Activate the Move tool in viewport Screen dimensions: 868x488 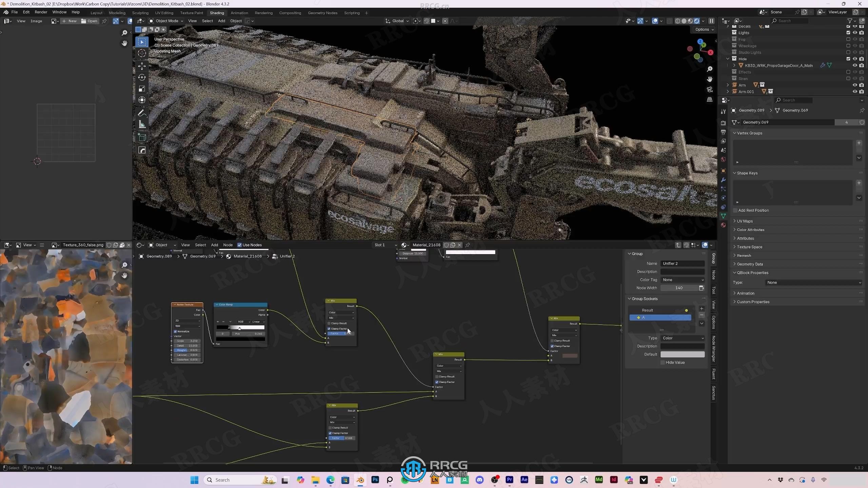(142, 66)
